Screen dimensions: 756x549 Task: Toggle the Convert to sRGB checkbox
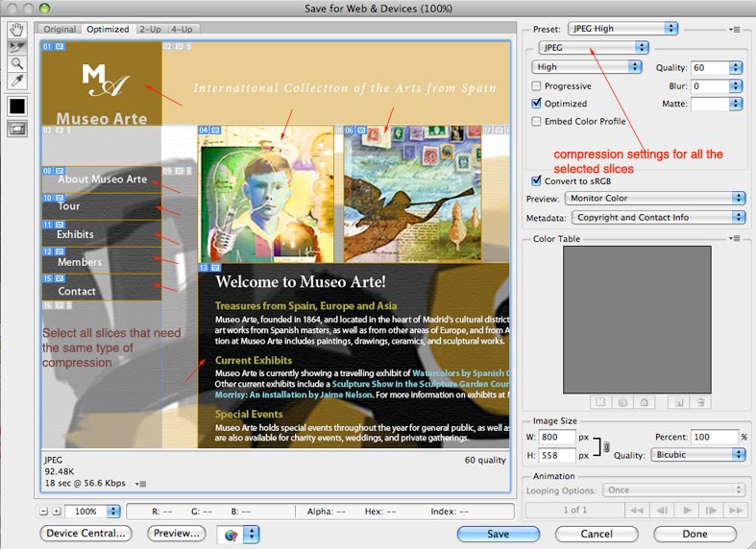pos(537,180)
